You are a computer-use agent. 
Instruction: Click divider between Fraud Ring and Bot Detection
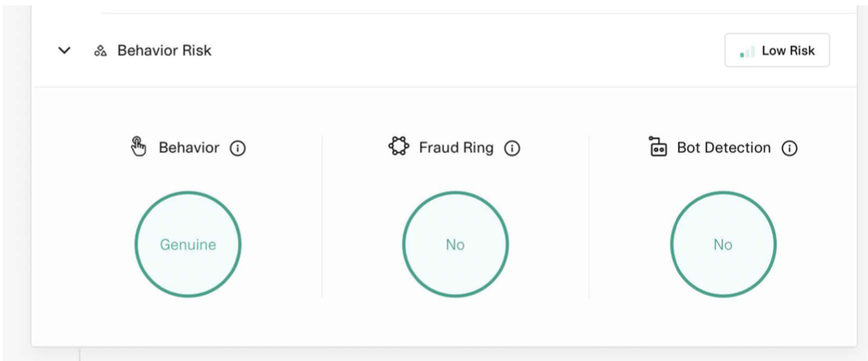[x=589, y=215]
